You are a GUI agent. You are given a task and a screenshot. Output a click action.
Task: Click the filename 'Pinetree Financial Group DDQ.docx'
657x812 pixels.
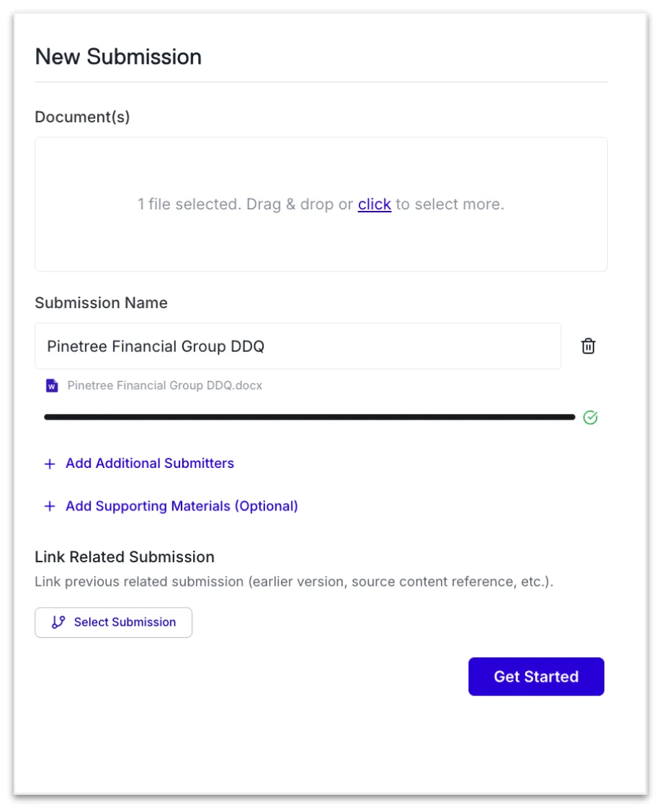165,386
